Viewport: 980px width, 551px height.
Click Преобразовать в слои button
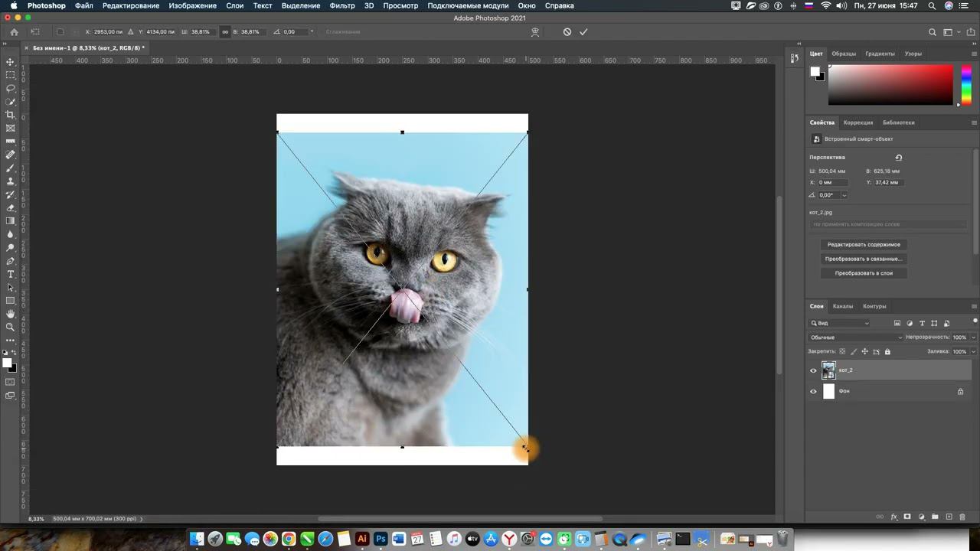(864, 273)
